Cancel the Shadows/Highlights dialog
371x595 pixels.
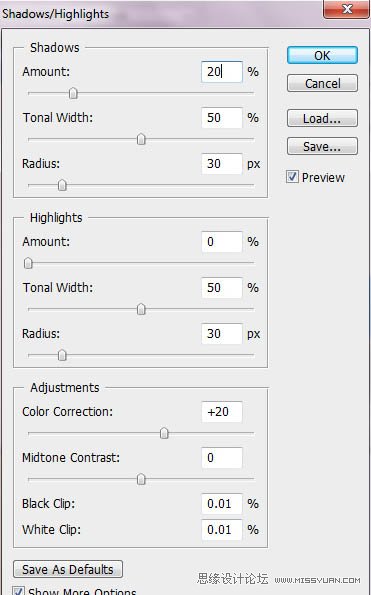(x=322, y=83)
